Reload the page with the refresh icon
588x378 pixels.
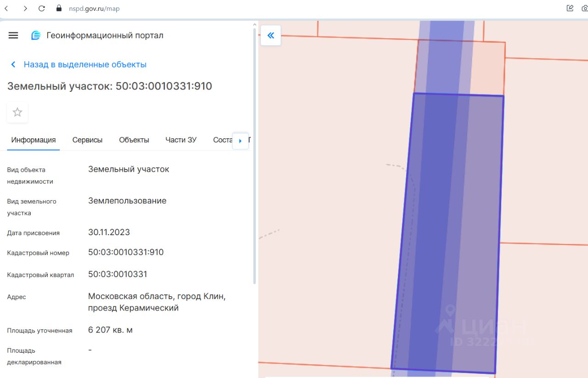42,8
